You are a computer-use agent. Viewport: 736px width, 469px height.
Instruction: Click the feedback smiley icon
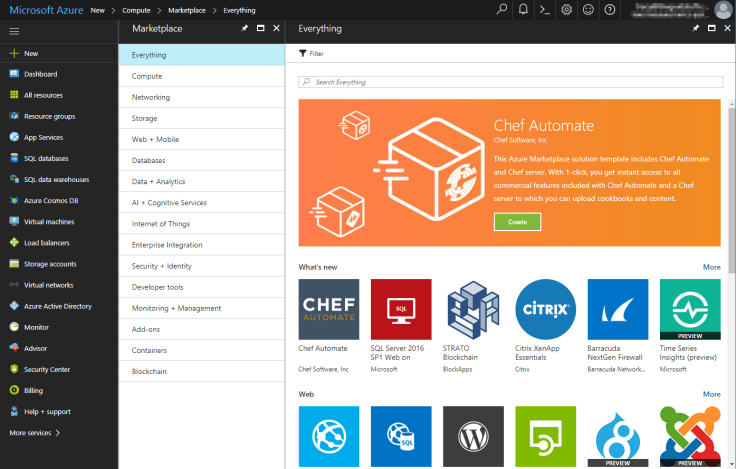coord(588,9)
